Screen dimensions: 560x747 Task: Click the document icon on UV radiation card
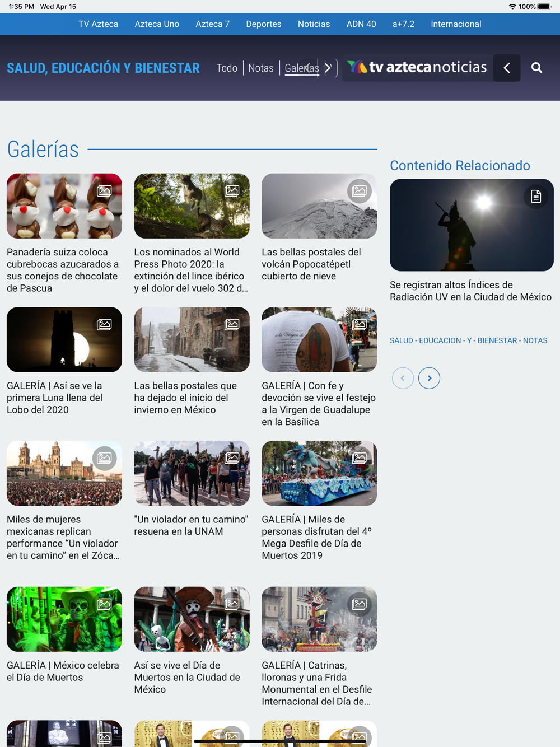[536, 197]
